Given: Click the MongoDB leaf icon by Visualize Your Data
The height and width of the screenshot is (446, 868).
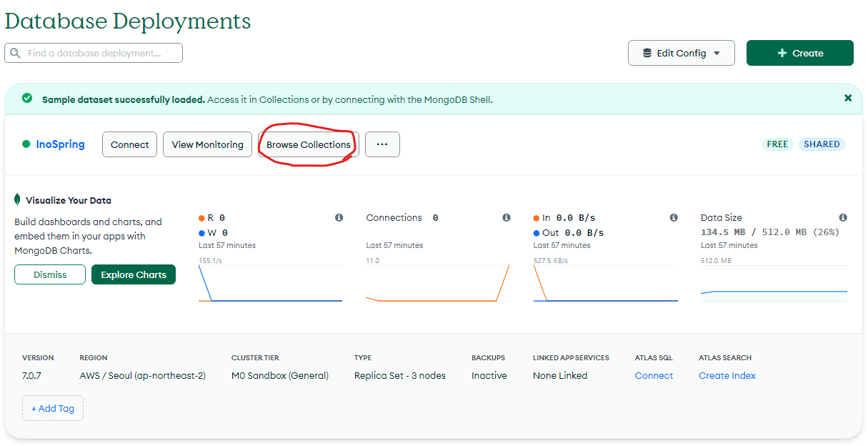Looking at the screenshot, I should click(18, 200).
